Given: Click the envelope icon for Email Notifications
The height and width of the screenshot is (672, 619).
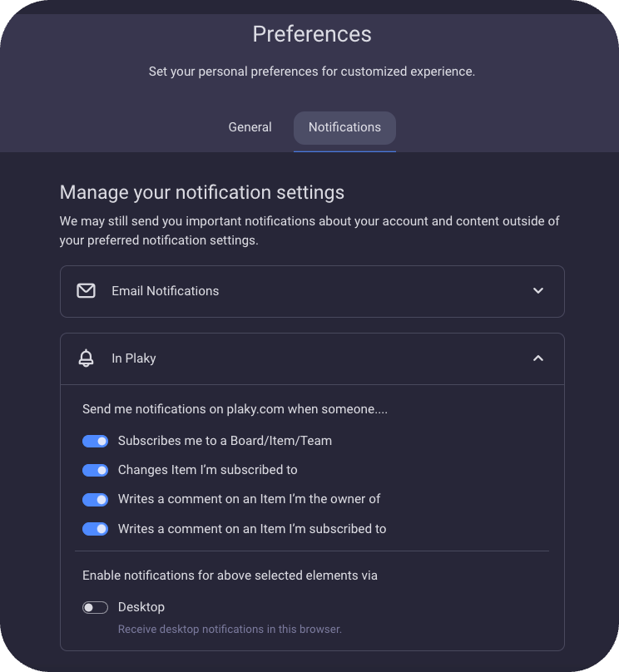Looking at the screenshot, I should (x=86, y=291).
